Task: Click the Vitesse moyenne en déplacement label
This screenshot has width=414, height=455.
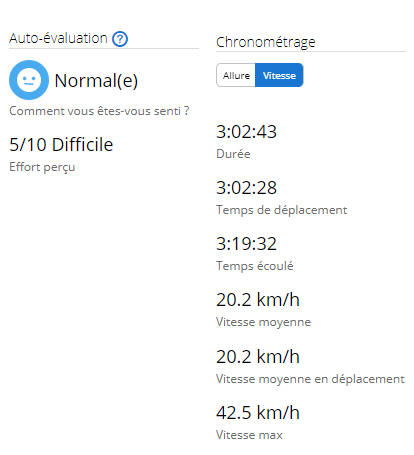Action: 310,379
